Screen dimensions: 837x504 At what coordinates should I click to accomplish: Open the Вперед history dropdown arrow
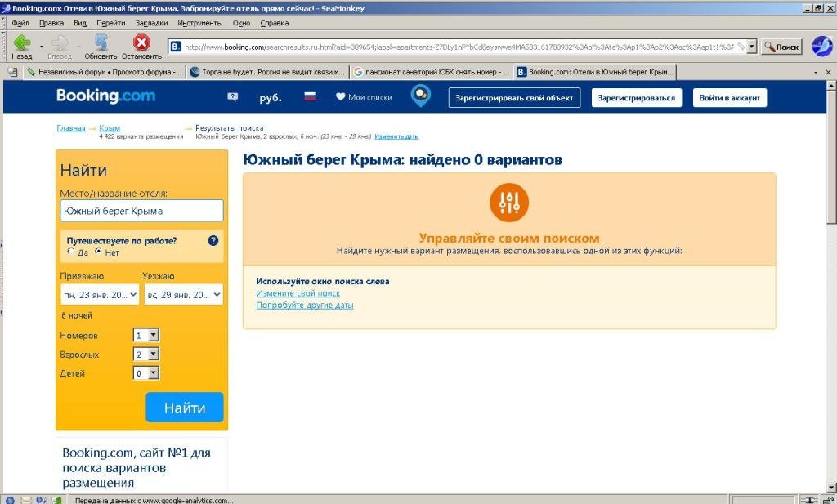point(79,47)
